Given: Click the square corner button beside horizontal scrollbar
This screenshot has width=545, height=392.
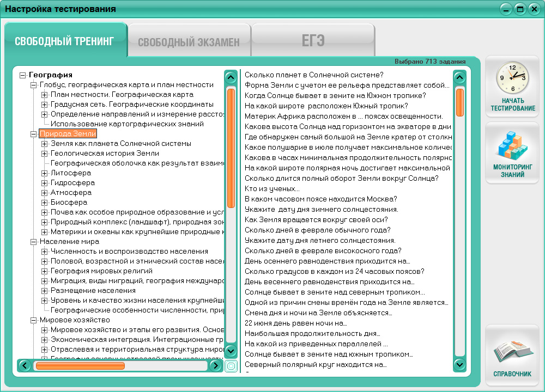Looking at the screenshot, I should [x=231, y=366].
